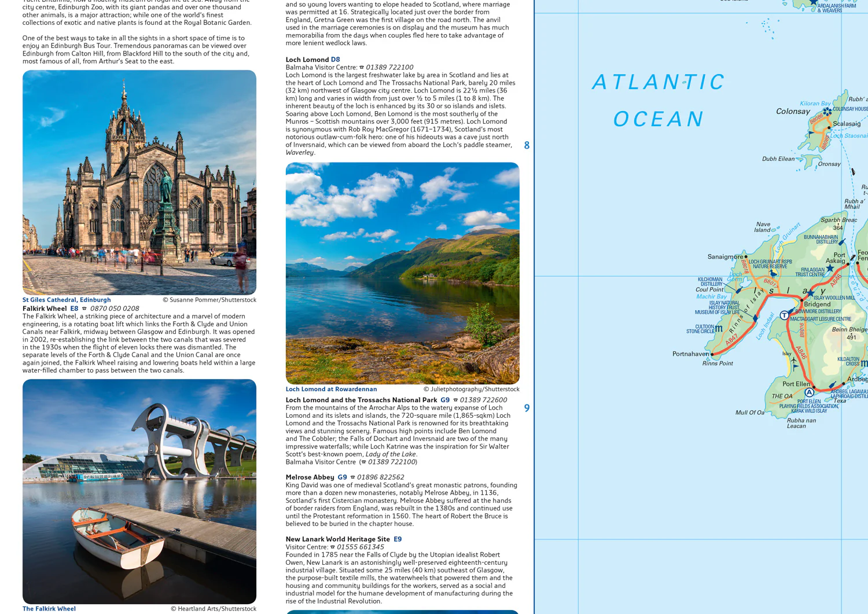
Task: Click the 'Machir Bay' map label
Action: tap(711, 296)
